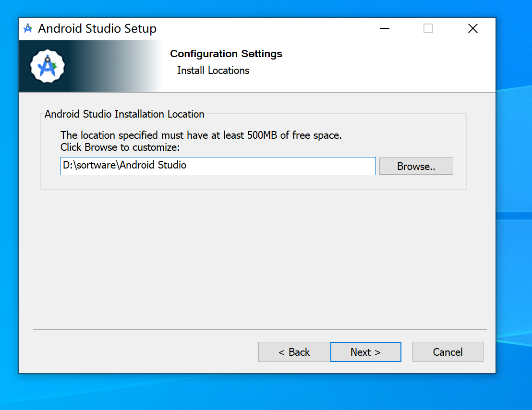Focus the installation path input field
This screenshot has width=532, height=410.
[x=218, y=166]
